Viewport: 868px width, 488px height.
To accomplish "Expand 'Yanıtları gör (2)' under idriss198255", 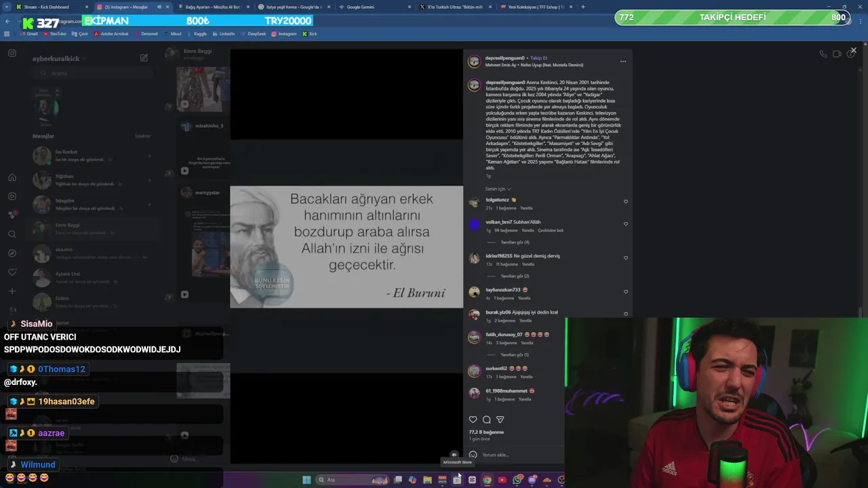I will coord(515,276).
